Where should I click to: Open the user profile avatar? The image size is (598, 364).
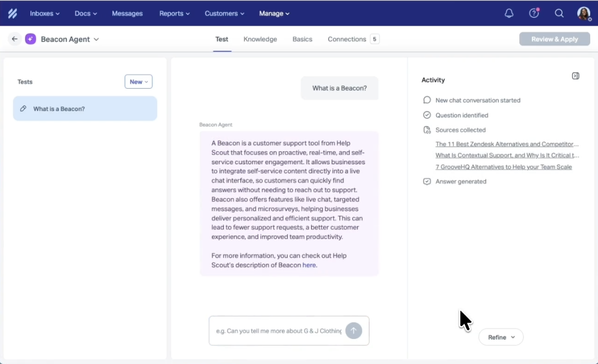point(584,14)
